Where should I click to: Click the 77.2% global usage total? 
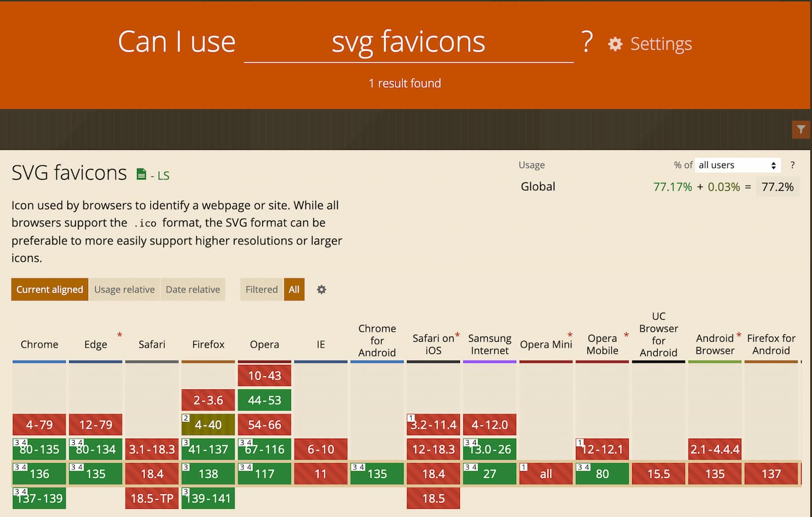[x=777, y=187]
